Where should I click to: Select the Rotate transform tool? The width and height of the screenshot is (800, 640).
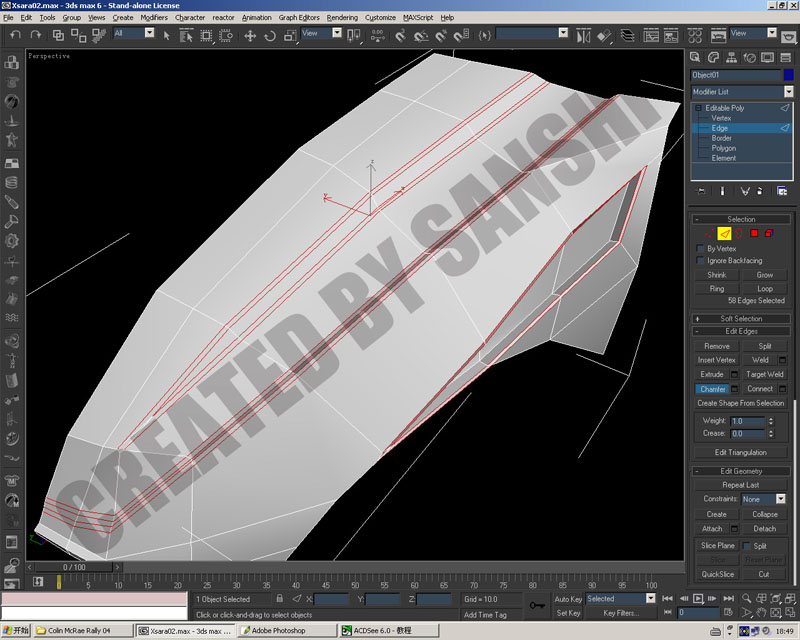coord(270,36)
